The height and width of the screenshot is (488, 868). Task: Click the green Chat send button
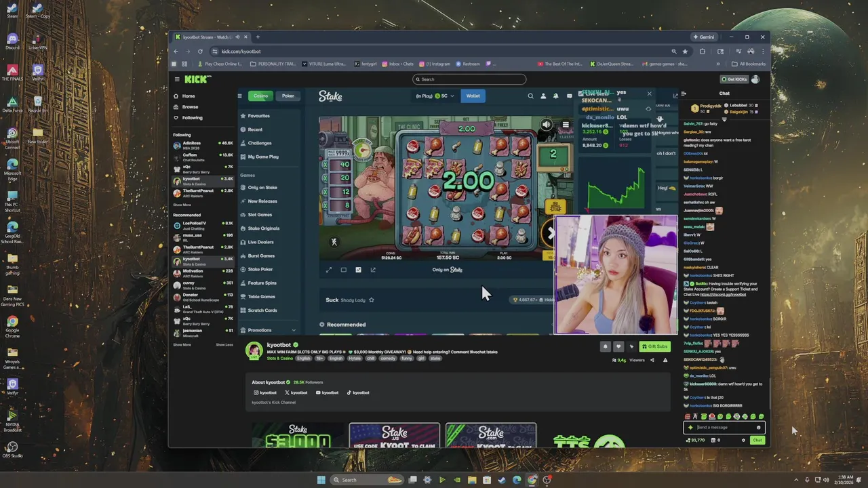tap(757, 441)
